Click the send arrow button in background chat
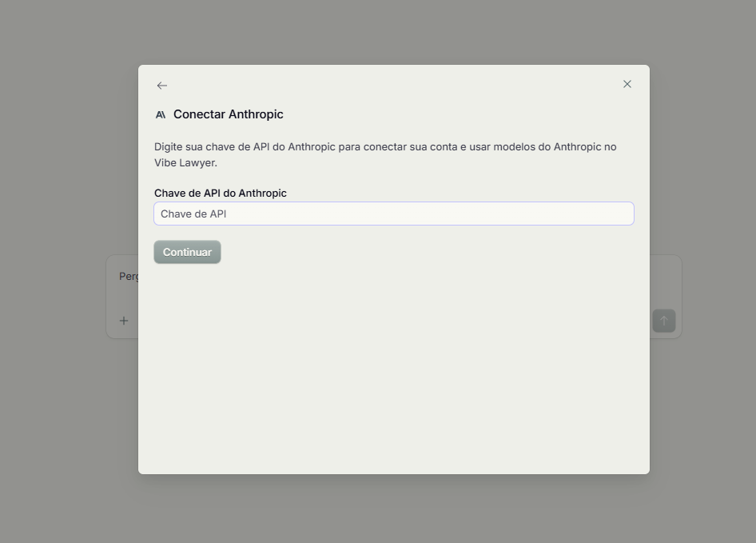The height and width of the screenshot is (543, 756). click(663, 321)
